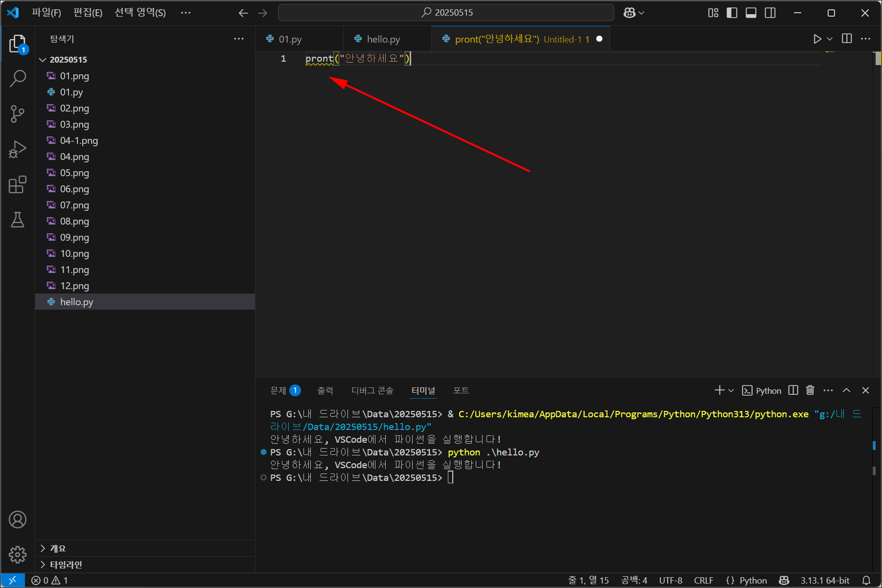Open the Testing flask view
This screenshot has height=588, width=882.
click(18, 220)
